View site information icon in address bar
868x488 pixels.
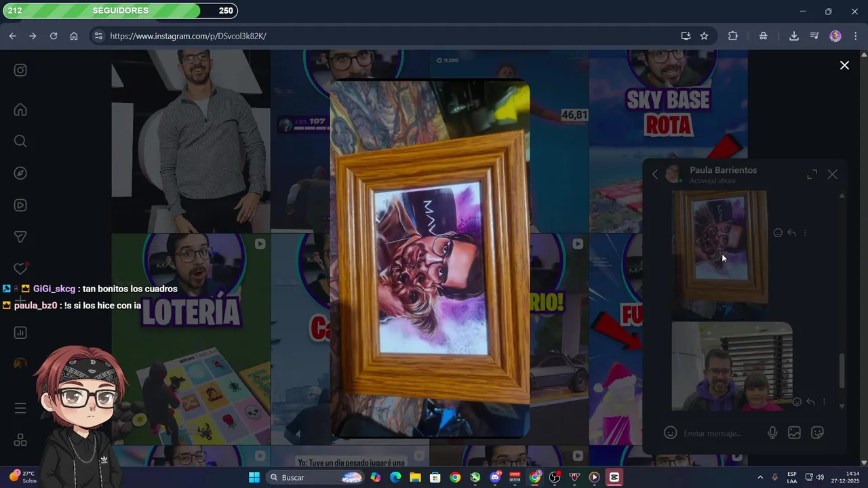(x=98, y=36)
